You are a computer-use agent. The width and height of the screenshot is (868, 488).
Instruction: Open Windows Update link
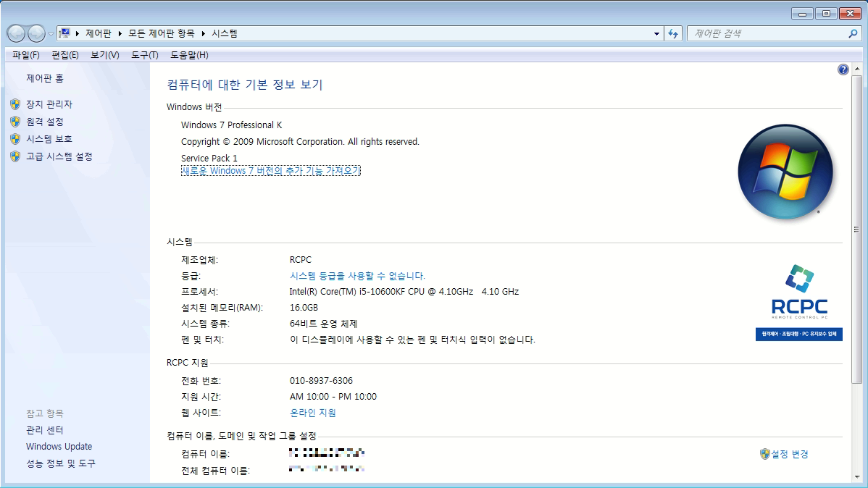[x=59, y=447]
